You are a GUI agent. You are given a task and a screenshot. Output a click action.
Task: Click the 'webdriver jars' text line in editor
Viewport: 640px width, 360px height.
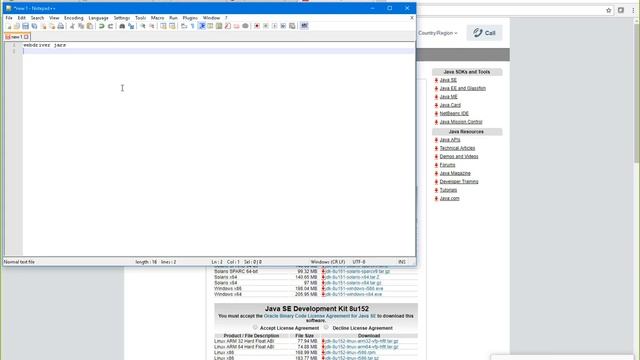pos(44,45)
